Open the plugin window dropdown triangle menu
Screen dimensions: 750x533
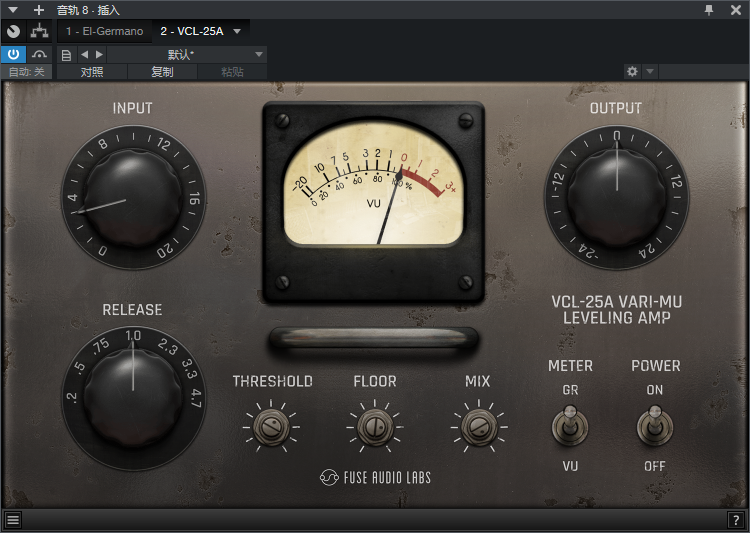(x=13, y=10)
